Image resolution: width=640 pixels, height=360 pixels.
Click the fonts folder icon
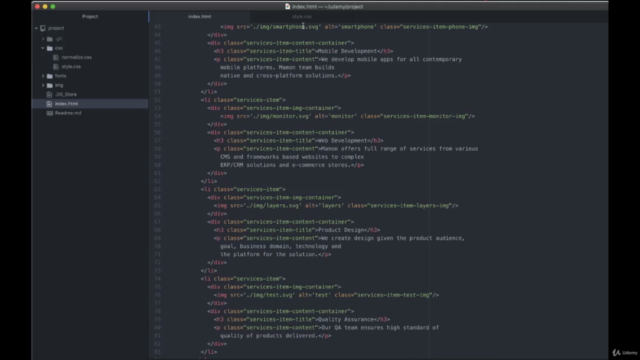pyautogui.click(x=50, y=76)
